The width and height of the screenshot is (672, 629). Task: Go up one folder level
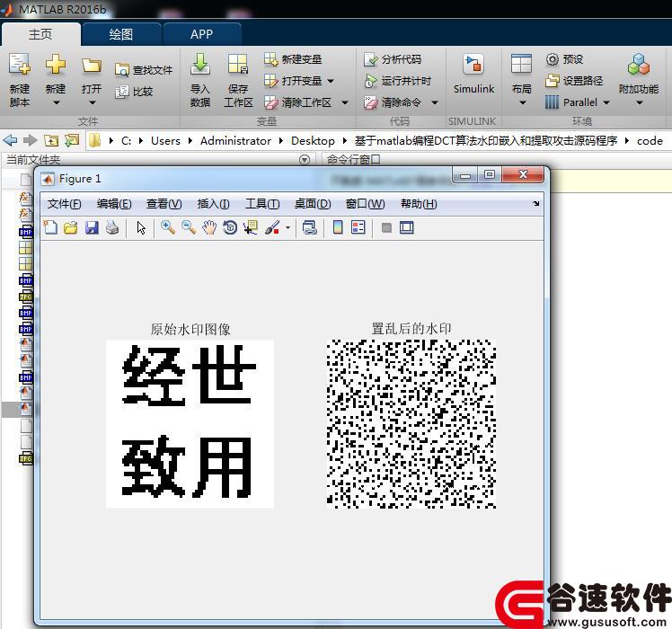[x=51, y=140]
